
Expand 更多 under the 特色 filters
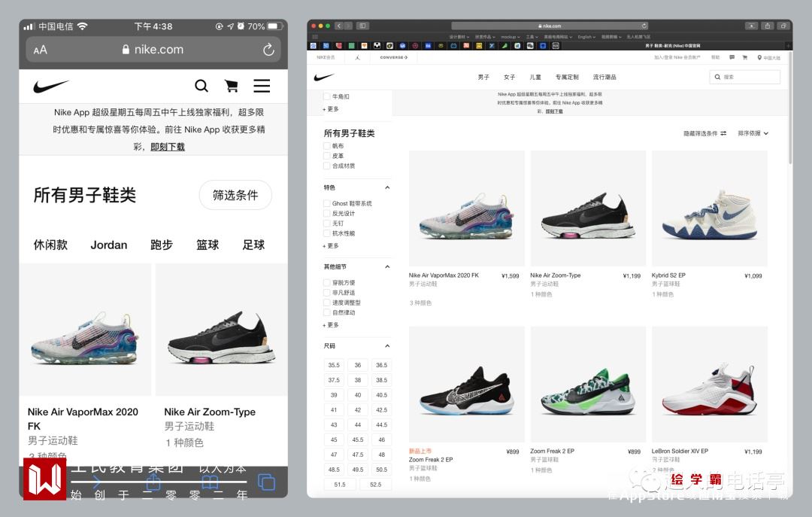click(x=331, y=246)
